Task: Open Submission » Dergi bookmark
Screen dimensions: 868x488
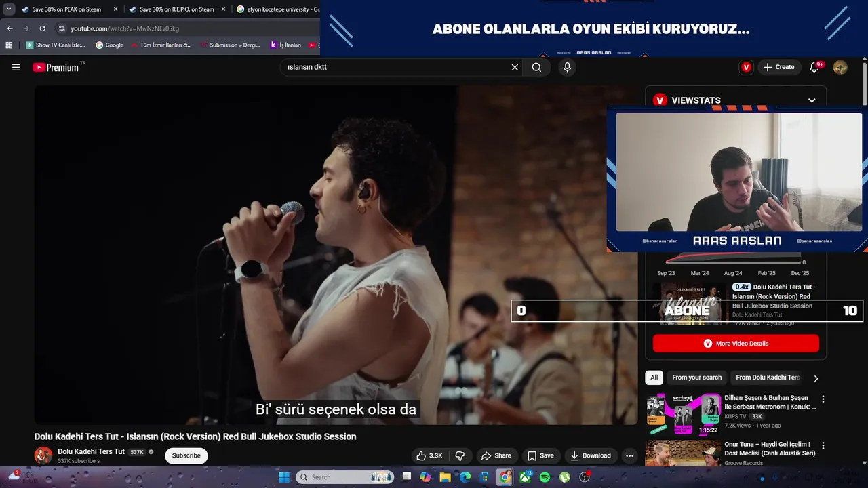Action: [231, 45]
